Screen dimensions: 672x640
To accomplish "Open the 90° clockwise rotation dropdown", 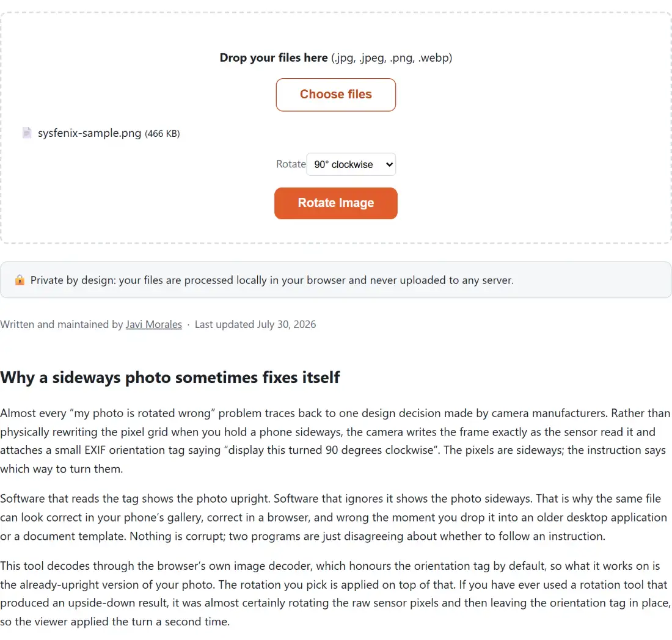I will tap(351, 164).
